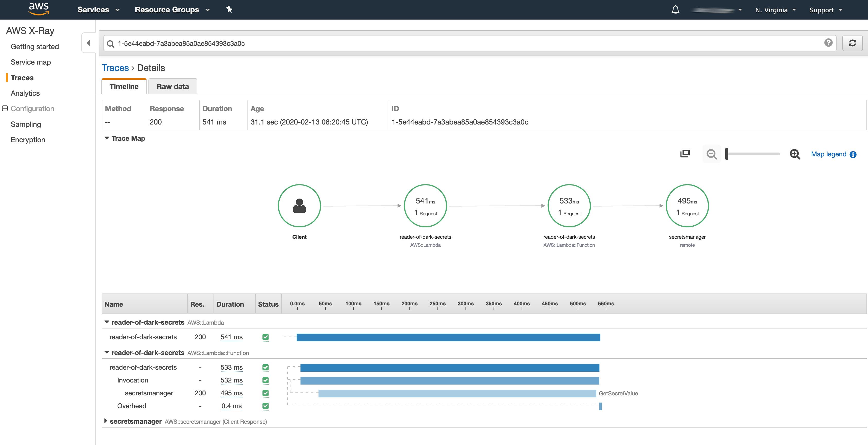Expand the secretsmanager Client Response group

click(x=105, y=421)
